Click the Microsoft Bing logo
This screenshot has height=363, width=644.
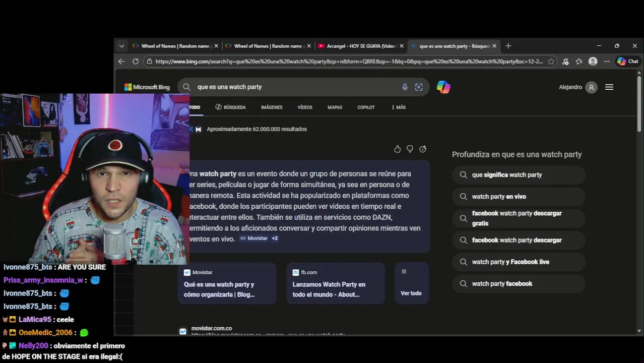coord(147,87)
